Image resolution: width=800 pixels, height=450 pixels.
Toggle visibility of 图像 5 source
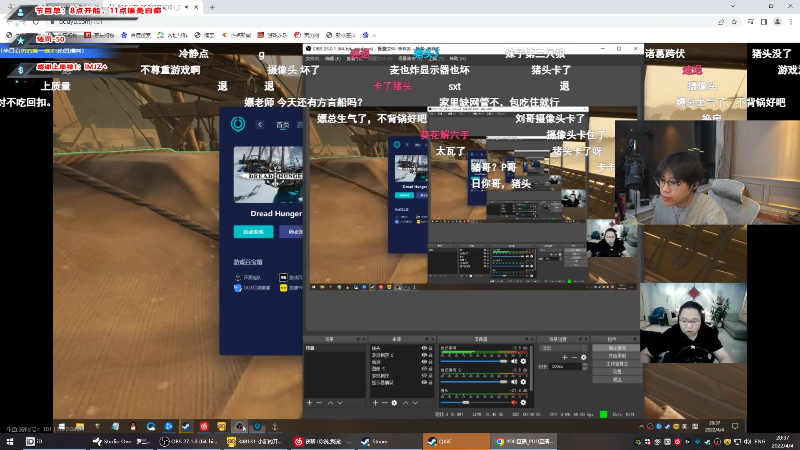[423, 368]
